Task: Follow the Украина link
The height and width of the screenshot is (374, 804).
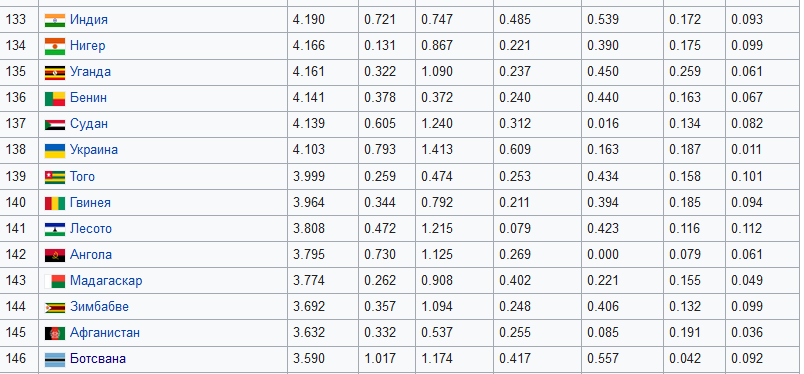Action: (94, 150)
